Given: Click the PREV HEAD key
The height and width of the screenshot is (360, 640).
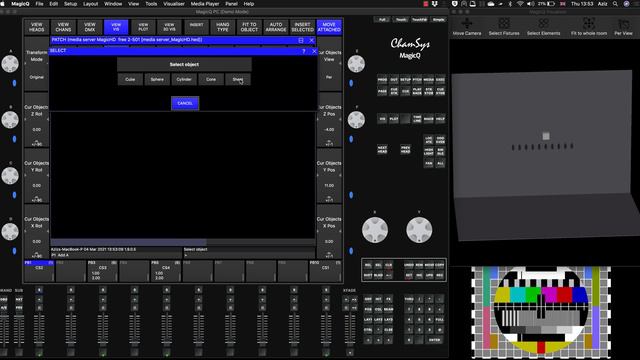Looking at the screenshot, I should click(405, 149).
